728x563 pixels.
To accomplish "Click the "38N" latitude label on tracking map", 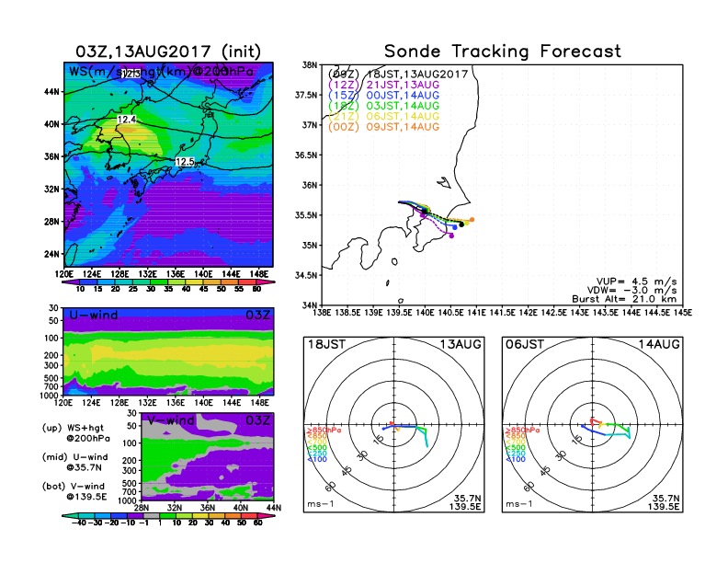I will (309, 65).
